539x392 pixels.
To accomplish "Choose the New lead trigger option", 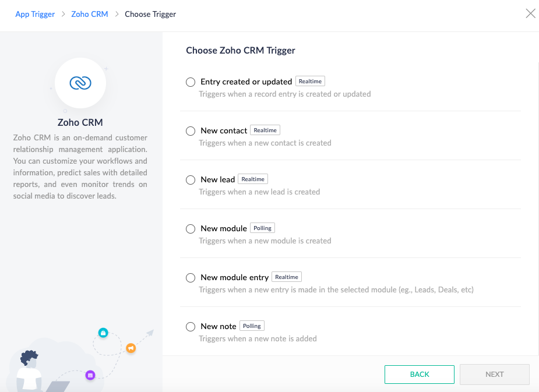I will point(191,179).
